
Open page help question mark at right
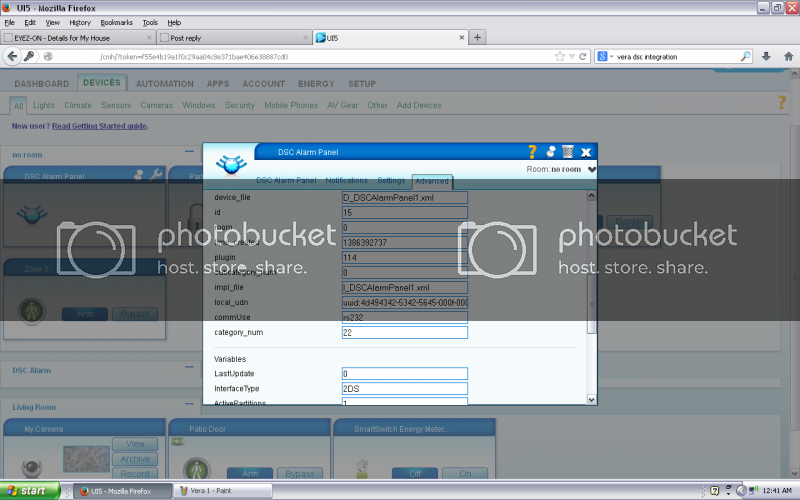(x=781, y=103)
